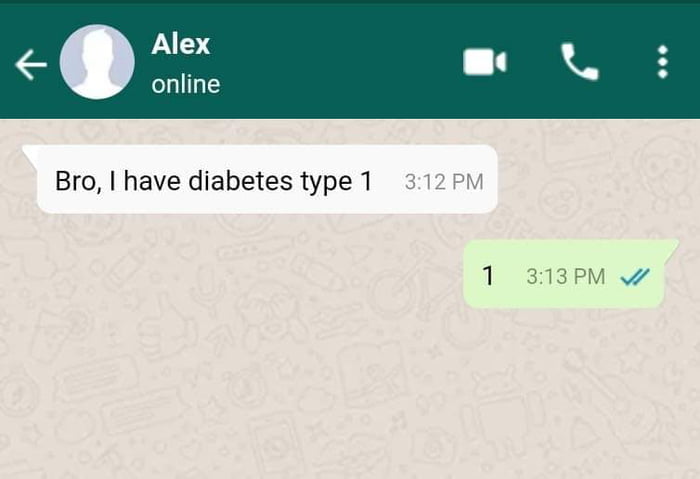Start a video call with Alex
This screenshot has width=700, height=479.
click(485, 62)
